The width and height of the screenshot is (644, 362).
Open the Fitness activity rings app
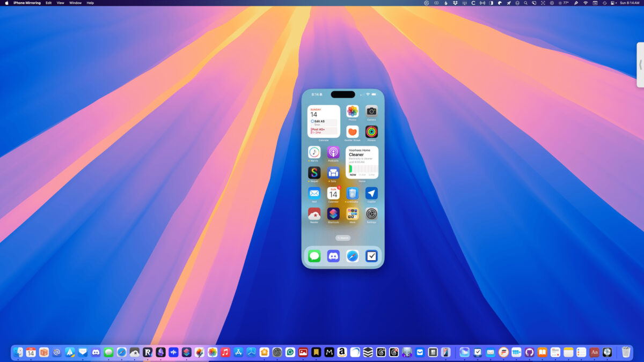click(371, 131)
